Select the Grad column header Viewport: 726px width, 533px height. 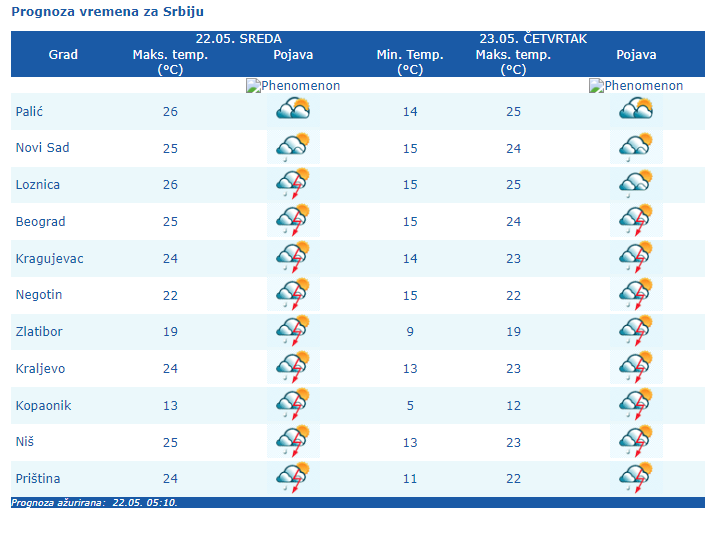pos(63,55)
